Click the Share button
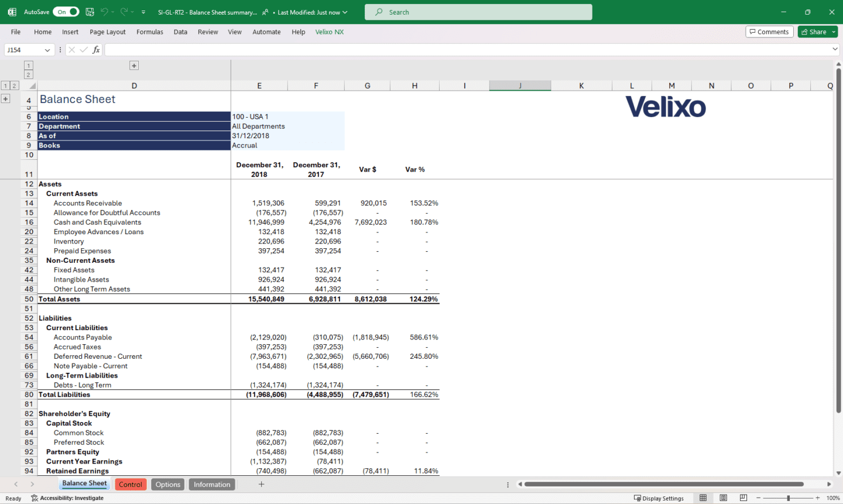Viewport: 843px width, 504px height. pos(814,32)
